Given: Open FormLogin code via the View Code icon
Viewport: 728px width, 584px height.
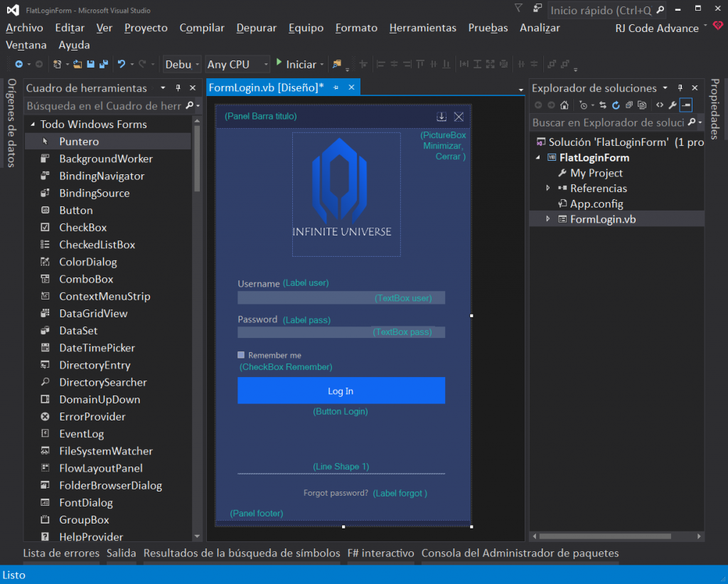Looking at the screenshot, I should [660, 105].
